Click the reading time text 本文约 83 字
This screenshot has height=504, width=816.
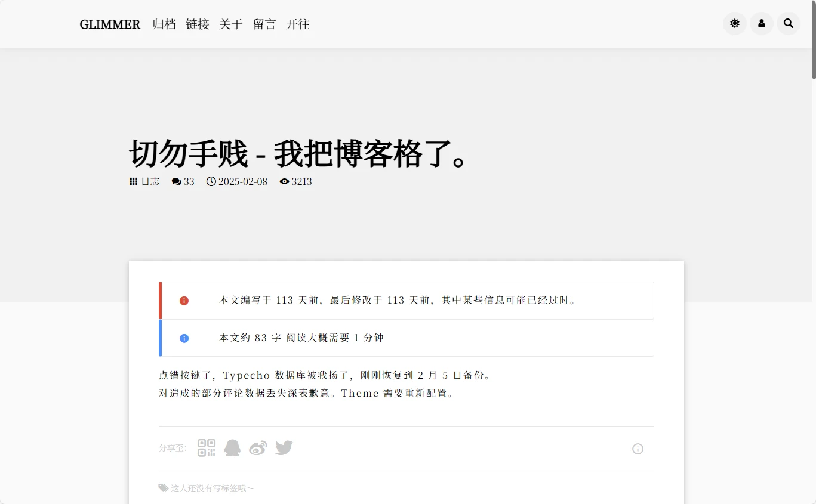(250, 338)
